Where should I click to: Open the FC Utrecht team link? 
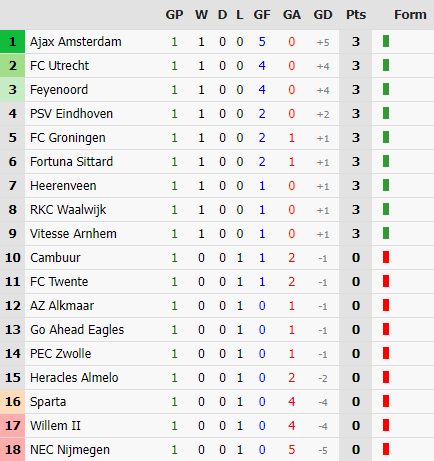[59, 66]
